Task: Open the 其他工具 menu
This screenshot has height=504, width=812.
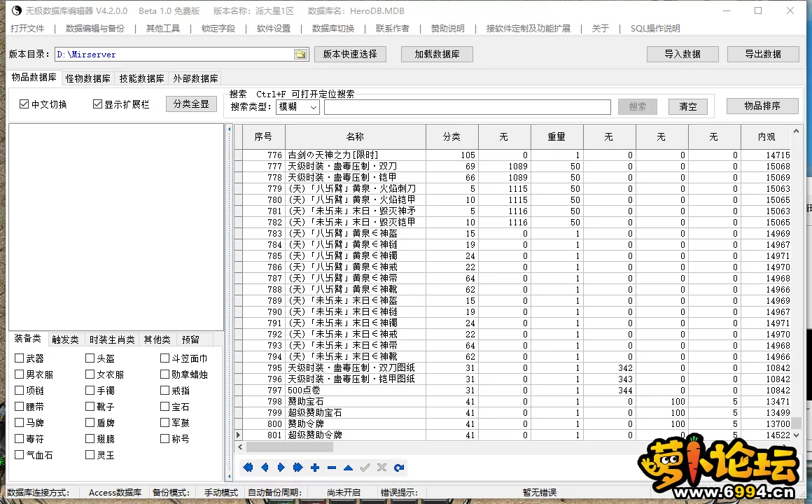Action: pyautogui.click(x=162, y=29)
